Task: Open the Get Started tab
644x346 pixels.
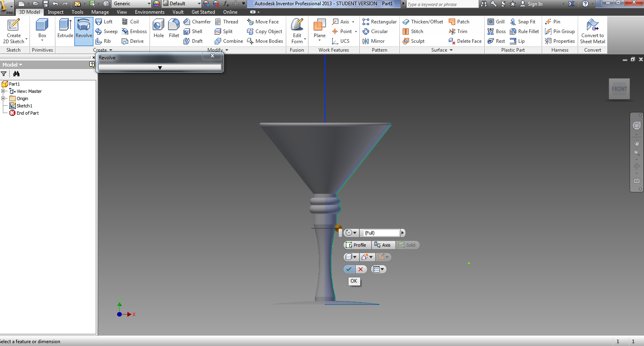Action: [203, 12]
